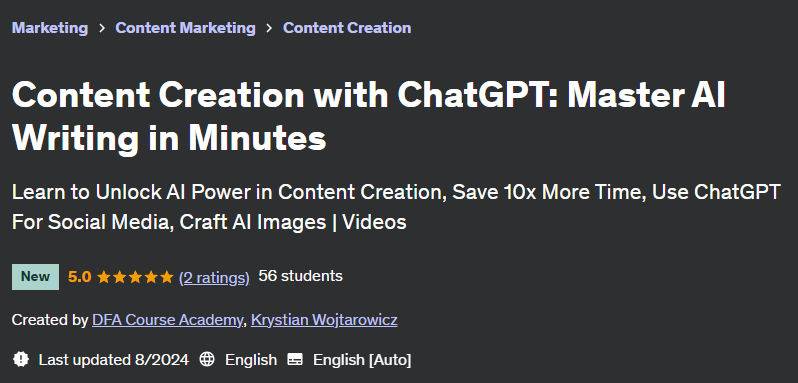Open the Marketing breadcrumb link
The width and height of the screenshot is (798, 383).
tap(50, 28)
